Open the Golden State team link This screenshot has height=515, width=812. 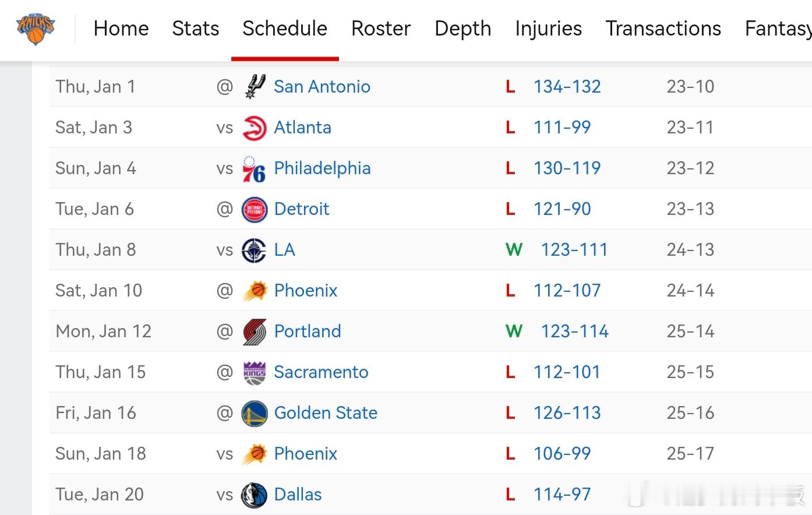326,413
